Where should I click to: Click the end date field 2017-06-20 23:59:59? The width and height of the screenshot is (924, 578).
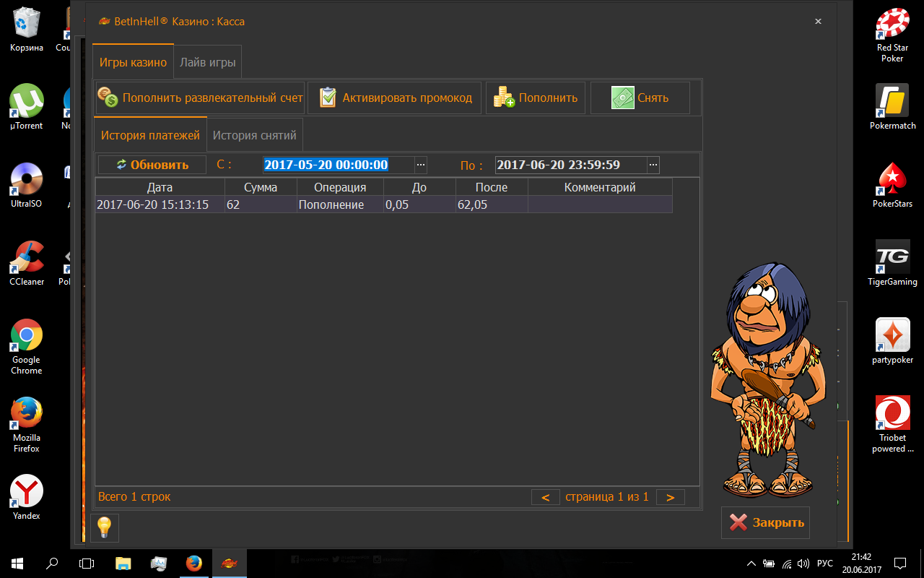pos(570,165)
